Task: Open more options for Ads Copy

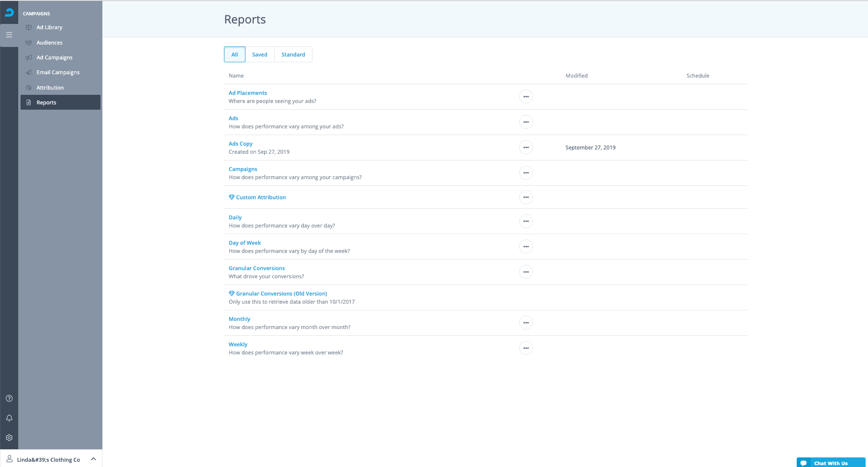Action: coord(526,148)
